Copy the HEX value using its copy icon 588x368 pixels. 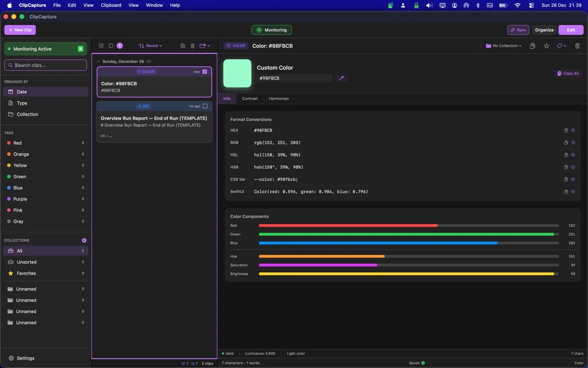pyautogui.click(x=565, y=130)
